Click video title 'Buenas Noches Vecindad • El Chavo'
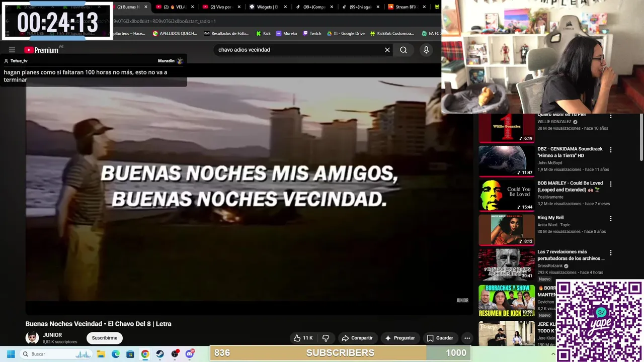 point(99,324)
